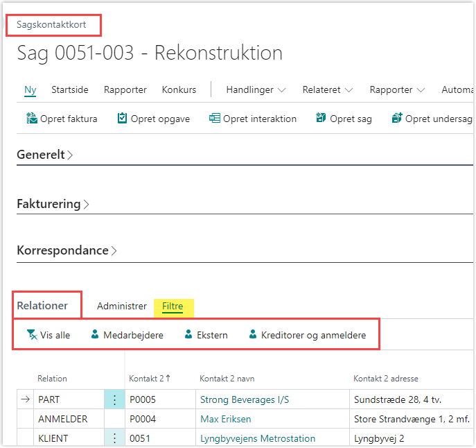Open row menu for KLIENT relation
The image size is (476, 448).
click(114, 438)
